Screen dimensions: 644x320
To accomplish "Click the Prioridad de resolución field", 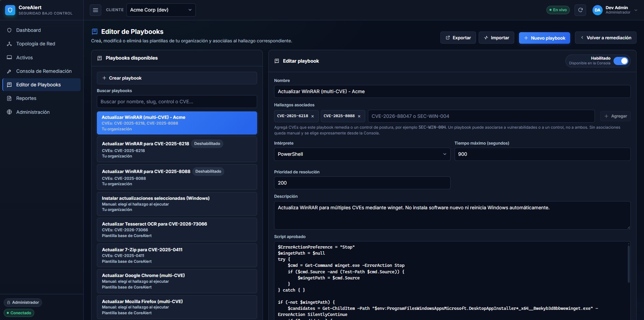I will point(362,183).
